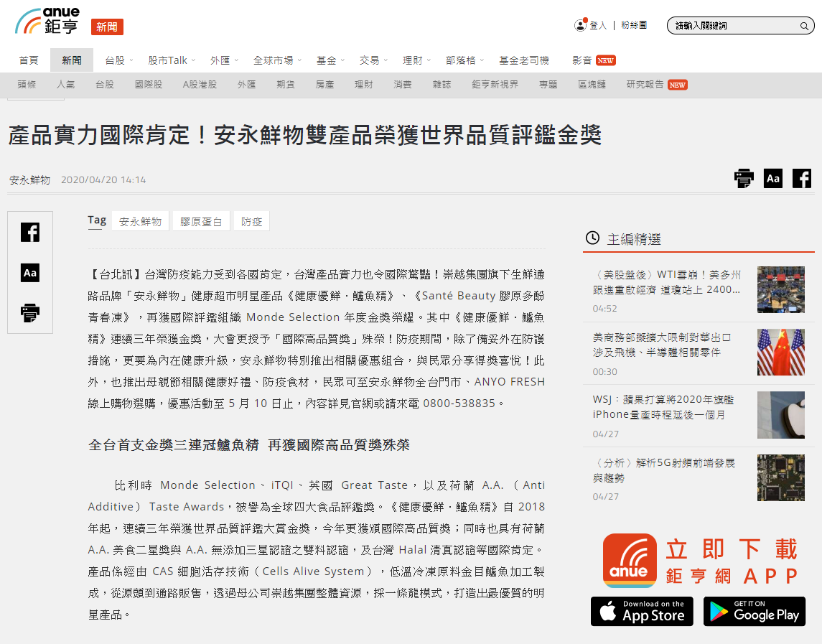The image size is (822, 644).
Task: Expand the 基金 dropdown menu
Action: (x=330, y=60)
